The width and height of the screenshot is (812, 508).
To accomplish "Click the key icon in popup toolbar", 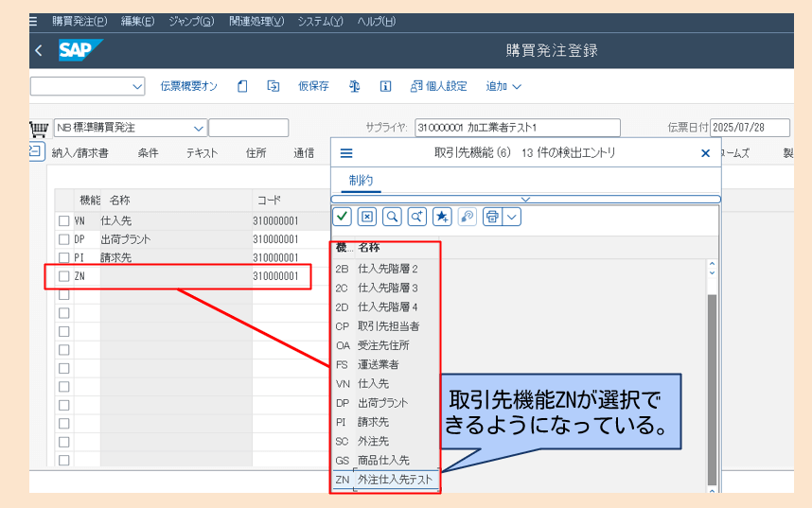I will [468, 217].
